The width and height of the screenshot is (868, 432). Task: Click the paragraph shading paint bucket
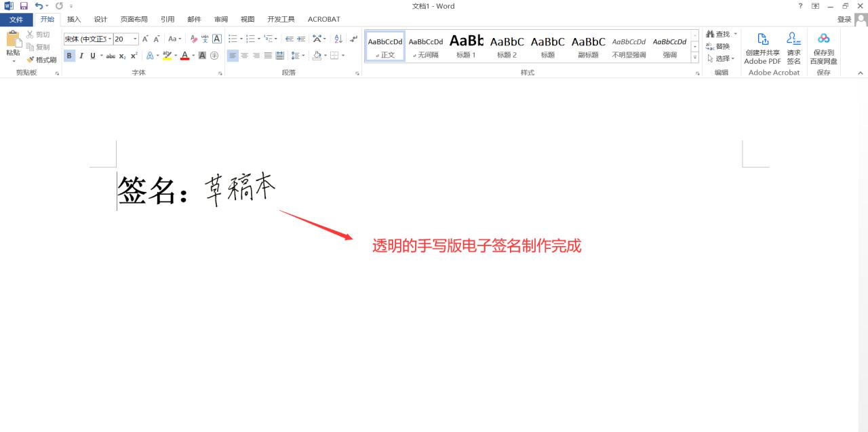pos(317,56)
